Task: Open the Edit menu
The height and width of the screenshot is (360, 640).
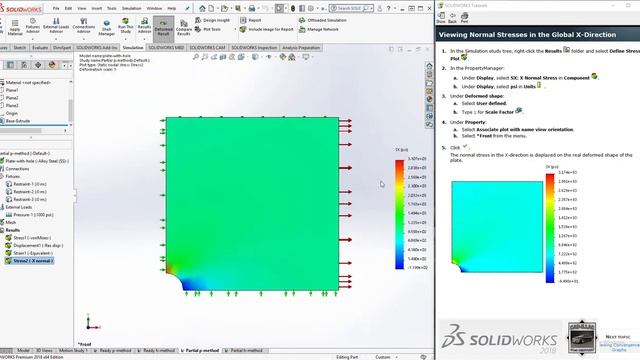Action: [x=68, y=8]
